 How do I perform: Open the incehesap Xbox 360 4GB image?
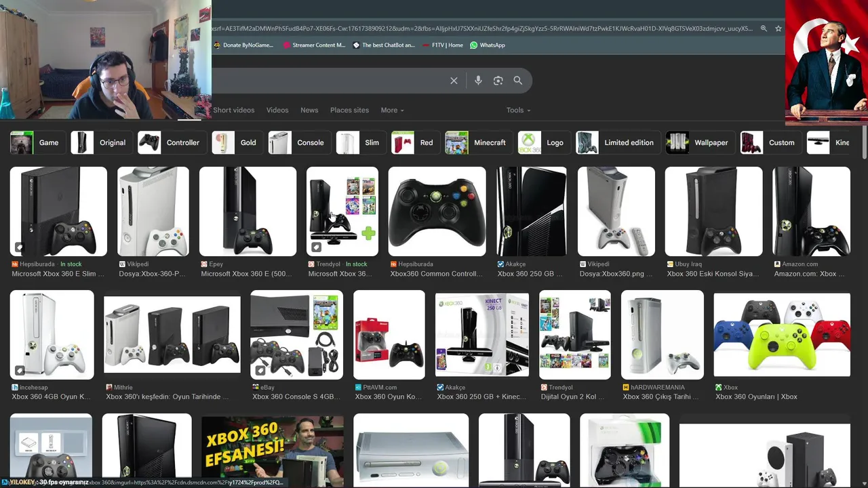(x=52, y=335)
